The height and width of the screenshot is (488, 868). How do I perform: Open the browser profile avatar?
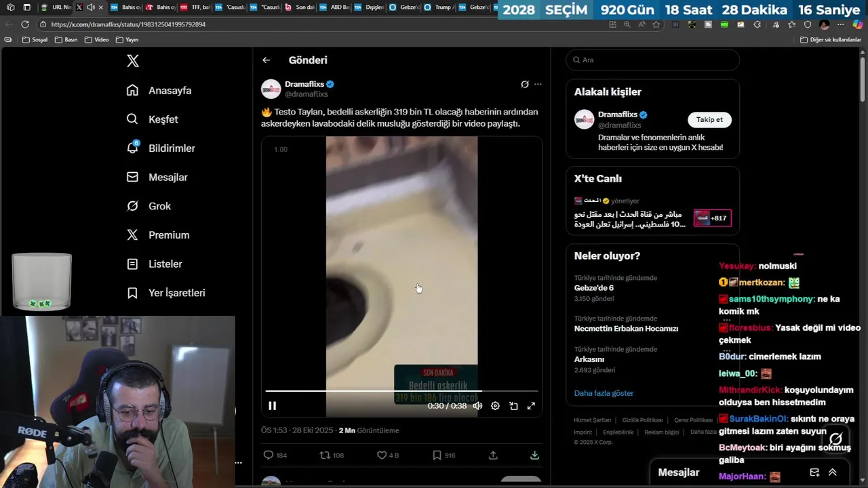pos(825,24)
